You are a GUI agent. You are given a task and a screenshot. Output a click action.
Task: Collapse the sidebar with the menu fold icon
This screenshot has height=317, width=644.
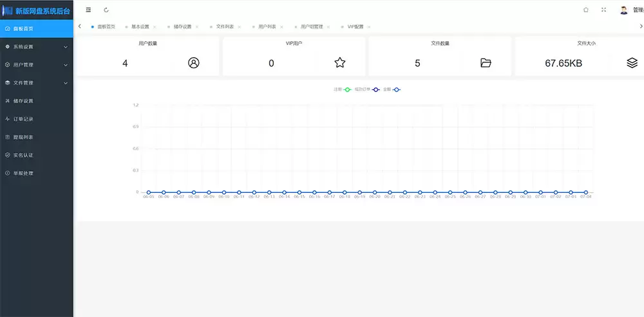tap(88, 10)
